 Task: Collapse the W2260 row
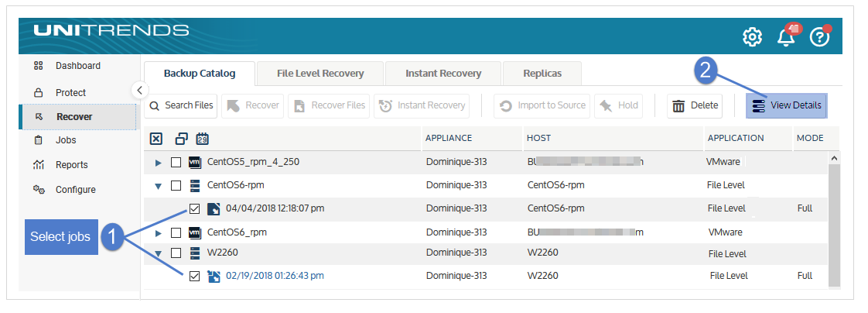[x=159, y=253]
